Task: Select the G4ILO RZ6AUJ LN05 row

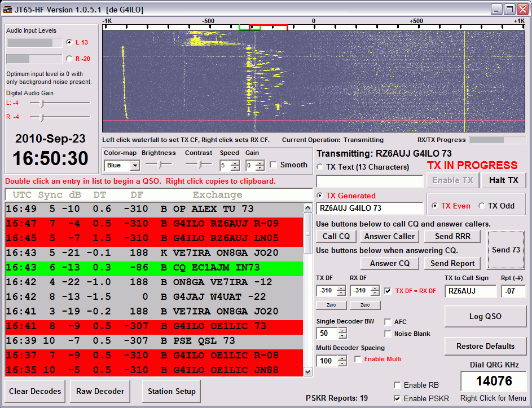Action: 154,240
